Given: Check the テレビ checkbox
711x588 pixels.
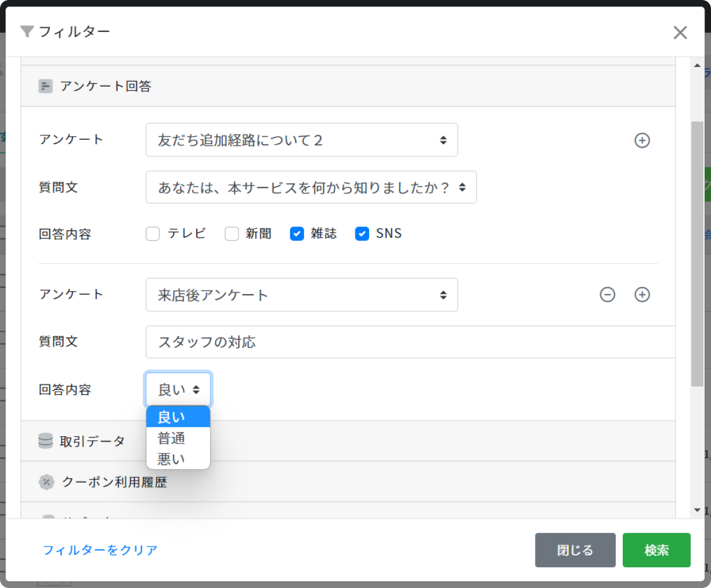Looking at the screenshot, I should 153,234.
